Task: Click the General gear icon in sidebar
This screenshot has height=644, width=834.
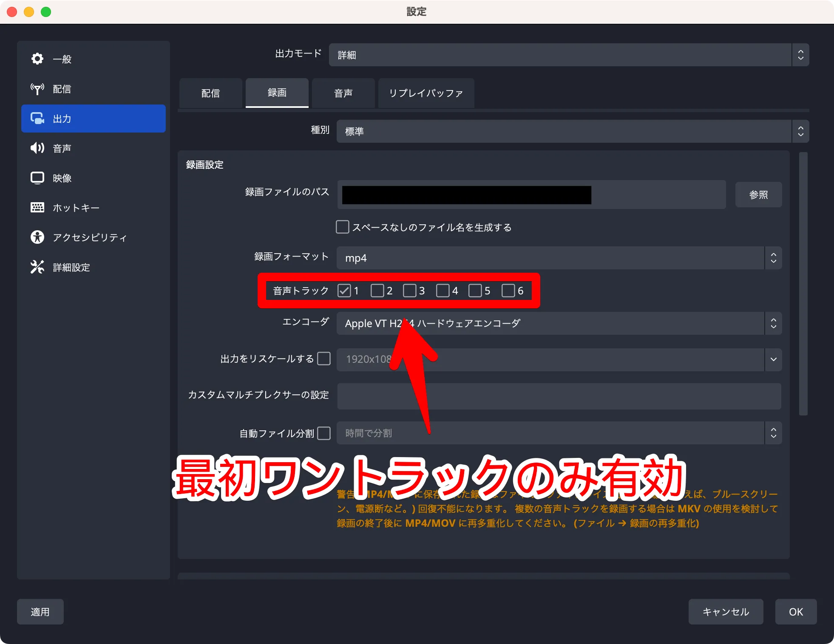Action: click(37, 59)
